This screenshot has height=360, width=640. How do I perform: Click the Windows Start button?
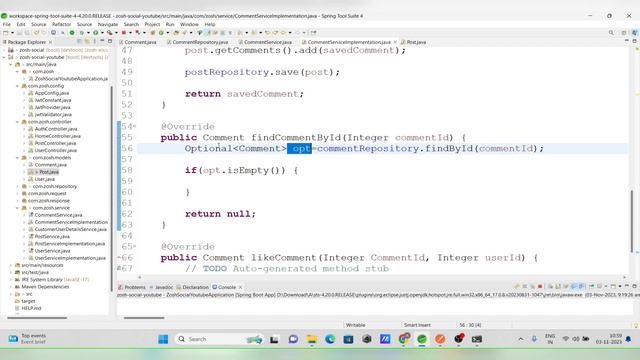pyautogui.click(x=163, y=339)
